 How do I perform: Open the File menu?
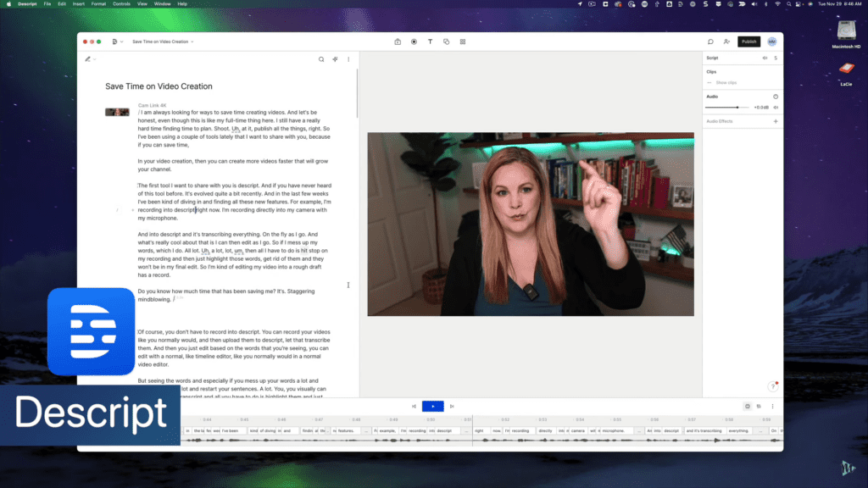[x=47, y=4]
